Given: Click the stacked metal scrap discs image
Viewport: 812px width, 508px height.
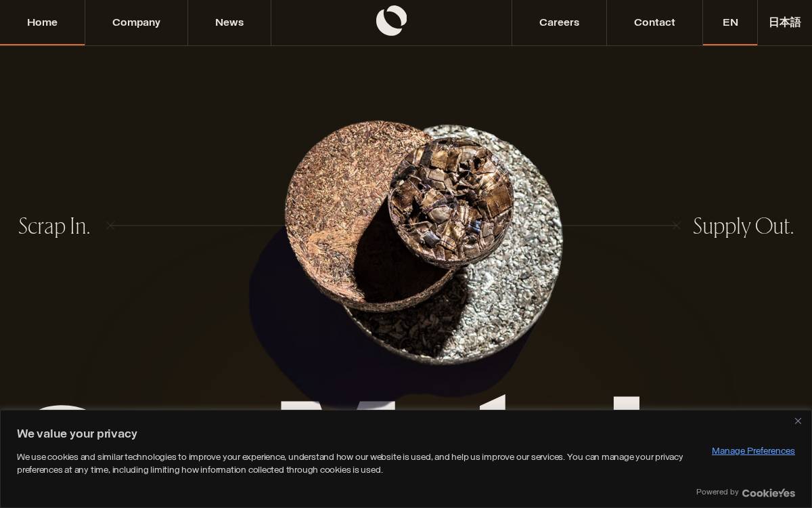Looking at the screenshot, I should click(424, 242).
